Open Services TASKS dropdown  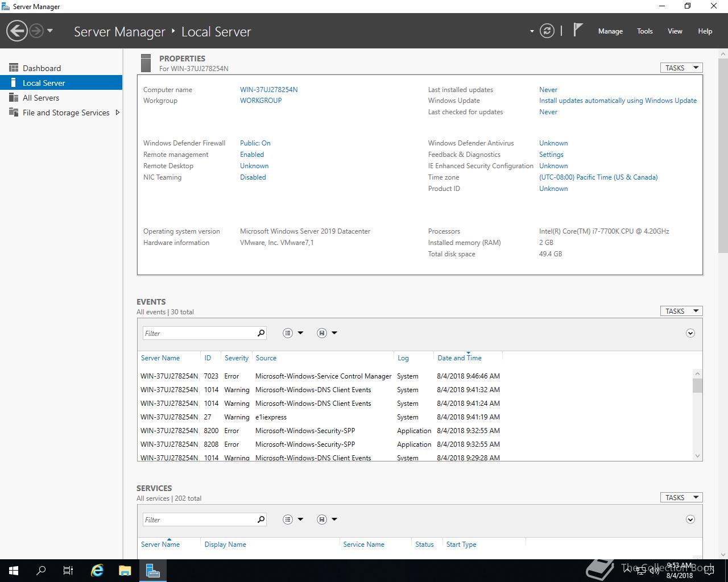point(681,497)
